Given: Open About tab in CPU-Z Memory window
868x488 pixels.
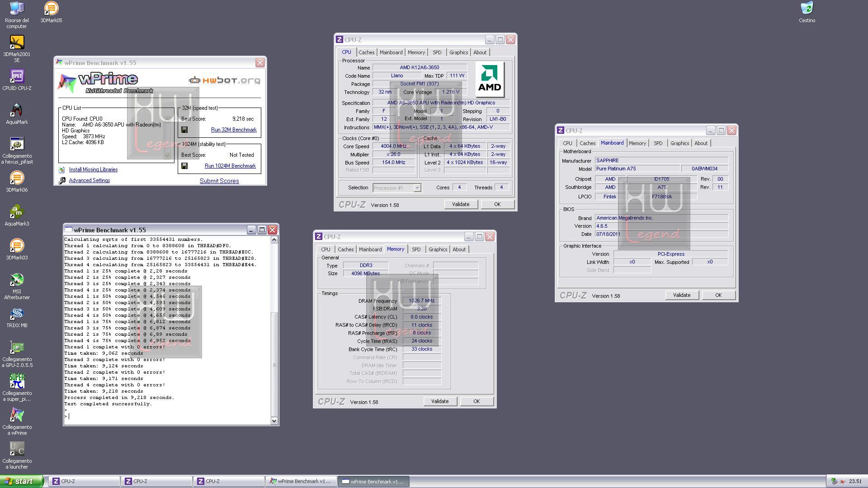Looking at the screenshot, I should (459, 249).
